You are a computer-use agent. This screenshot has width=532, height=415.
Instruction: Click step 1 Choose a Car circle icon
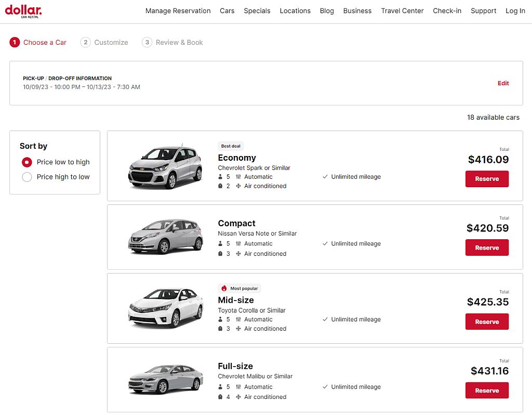coord(14,42)
